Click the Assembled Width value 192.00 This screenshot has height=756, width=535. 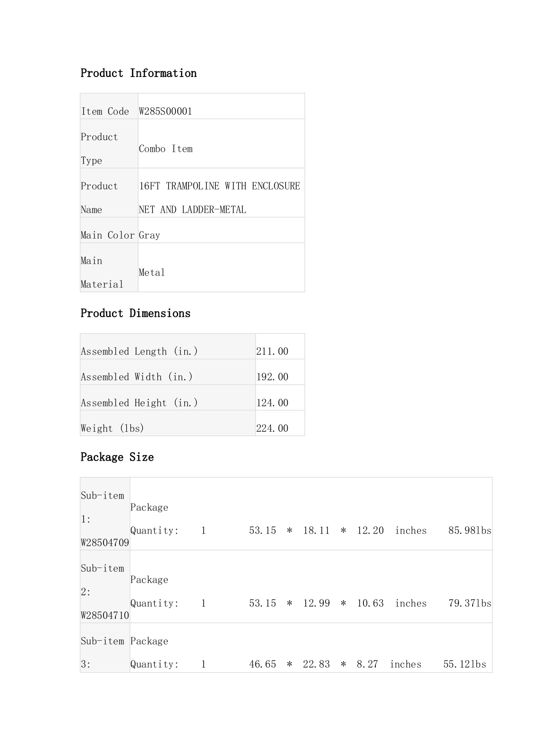272,377
